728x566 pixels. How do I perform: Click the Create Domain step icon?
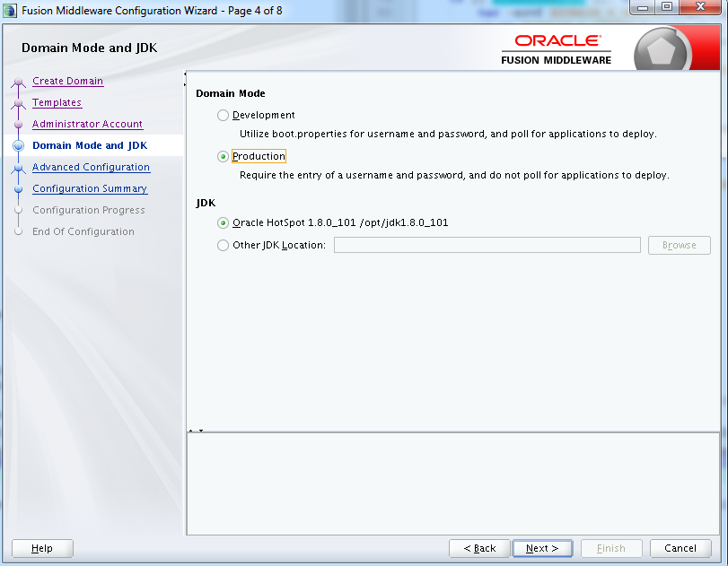[18, 80]
